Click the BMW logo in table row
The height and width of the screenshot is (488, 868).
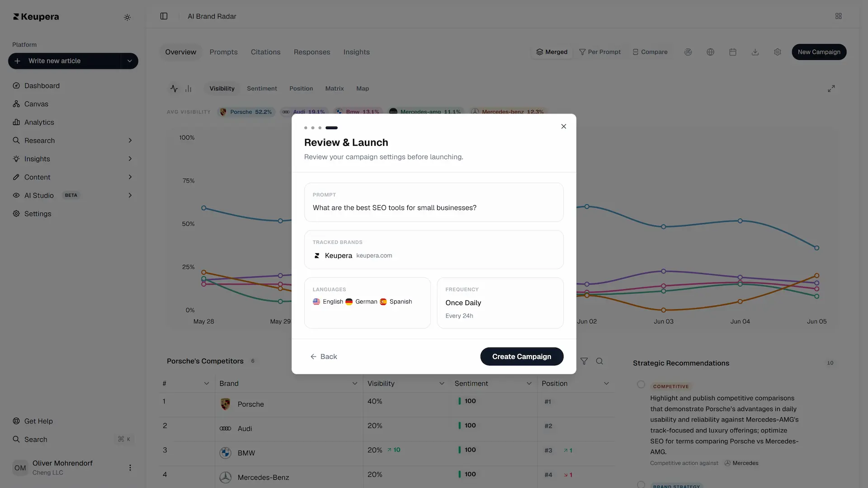225,453
